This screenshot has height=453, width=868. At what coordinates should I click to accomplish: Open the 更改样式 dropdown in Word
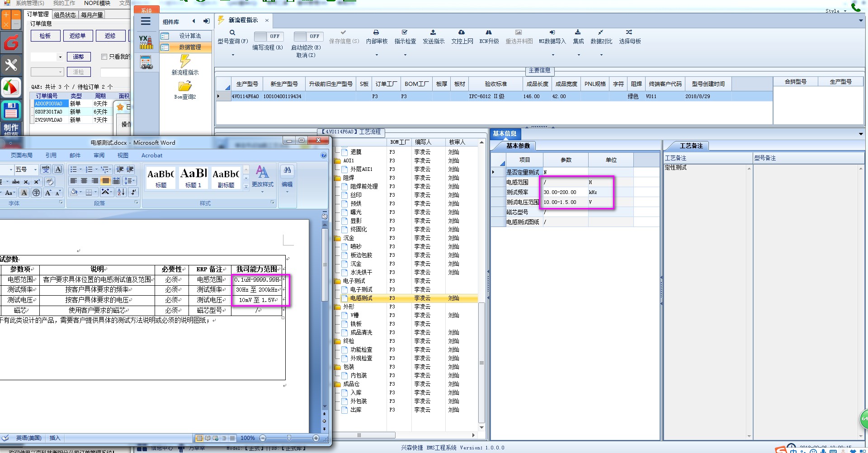[x=263, y=192]
